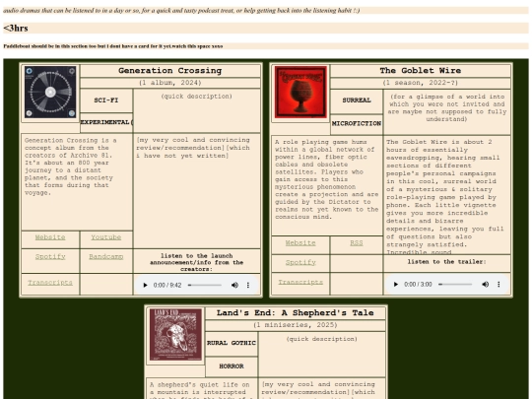
Task: Click the 0:00 / 3:00 time display
Action: (x=418, y=285)
